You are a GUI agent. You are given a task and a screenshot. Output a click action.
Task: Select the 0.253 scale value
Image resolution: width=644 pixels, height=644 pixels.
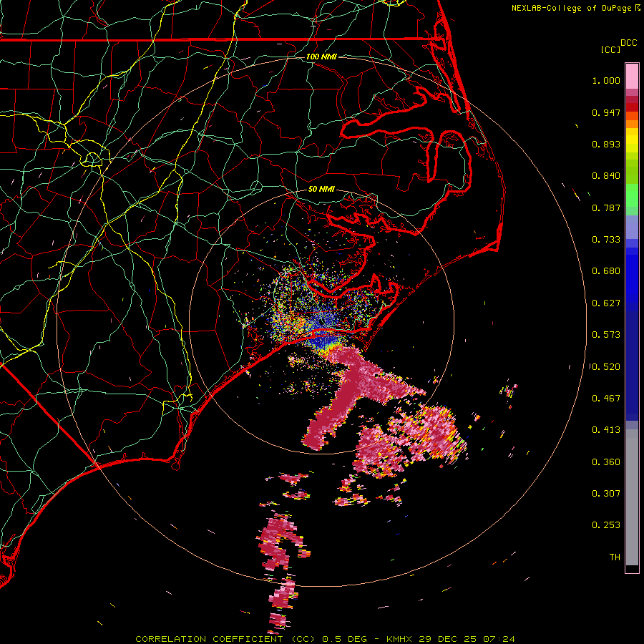[606, 525]
